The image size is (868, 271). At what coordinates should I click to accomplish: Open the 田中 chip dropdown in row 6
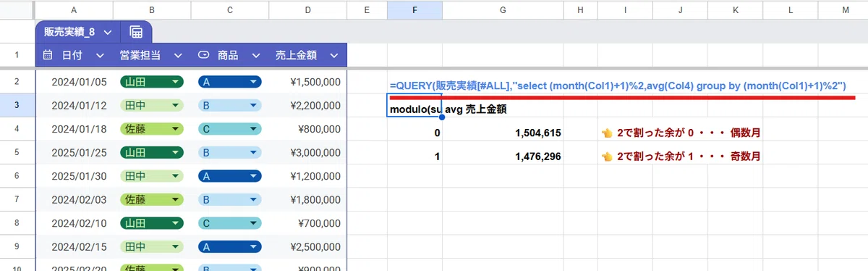174,175
